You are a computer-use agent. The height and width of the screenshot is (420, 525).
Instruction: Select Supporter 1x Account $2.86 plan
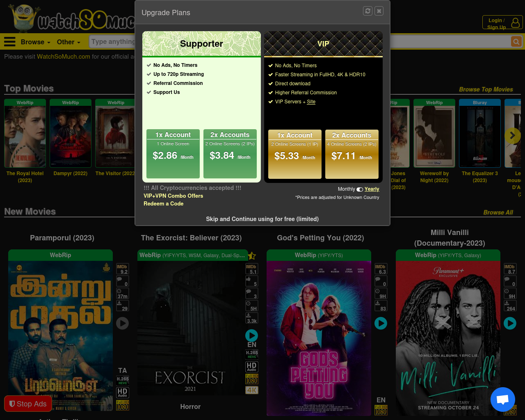173,154
